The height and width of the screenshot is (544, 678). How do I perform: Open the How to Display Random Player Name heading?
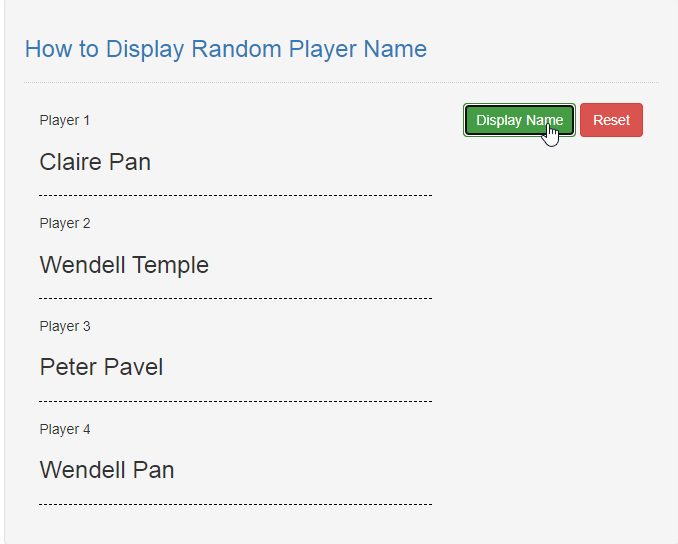click(226, 49)
